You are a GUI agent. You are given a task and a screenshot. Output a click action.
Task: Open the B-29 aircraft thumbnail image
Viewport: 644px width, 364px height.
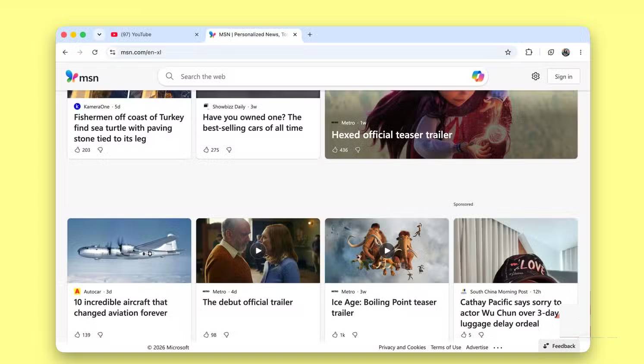tap(129, 251)
